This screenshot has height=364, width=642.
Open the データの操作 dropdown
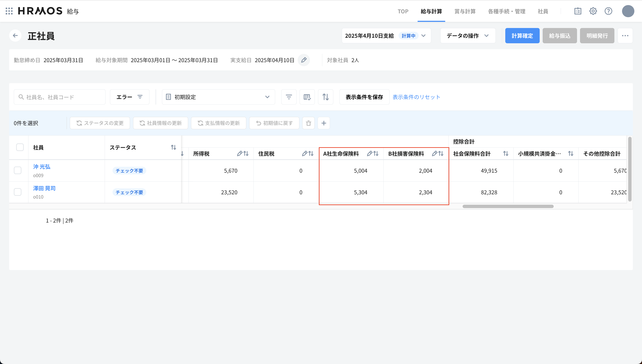468,36
